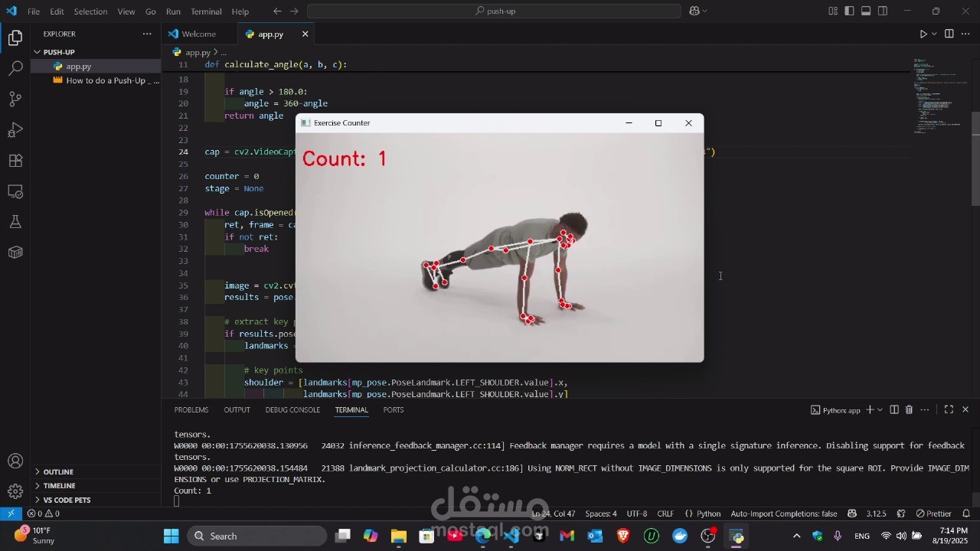Expand the VS CODE PETS section
The image size is (980, 551).
(96, 500)
